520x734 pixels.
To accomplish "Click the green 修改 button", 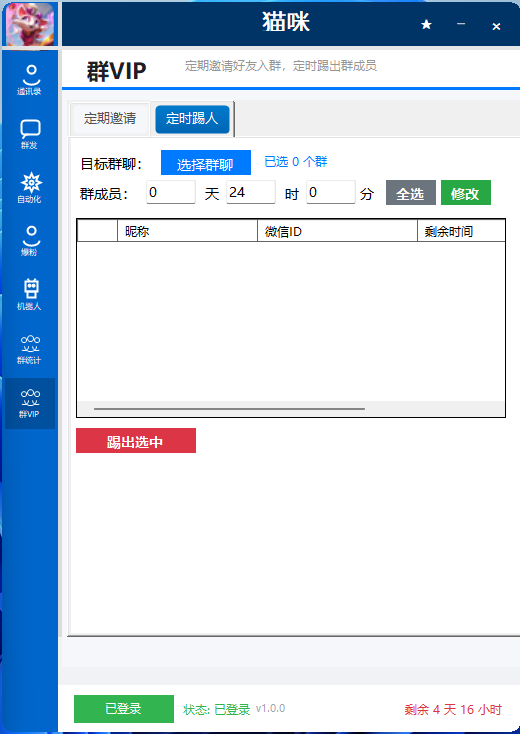I will point(466,193).
